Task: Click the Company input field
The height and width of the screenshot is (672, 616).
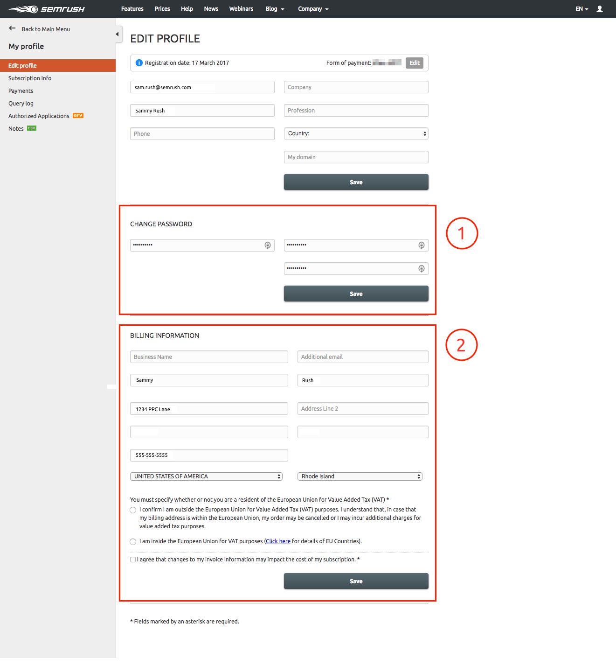Action: coord(356,87)
